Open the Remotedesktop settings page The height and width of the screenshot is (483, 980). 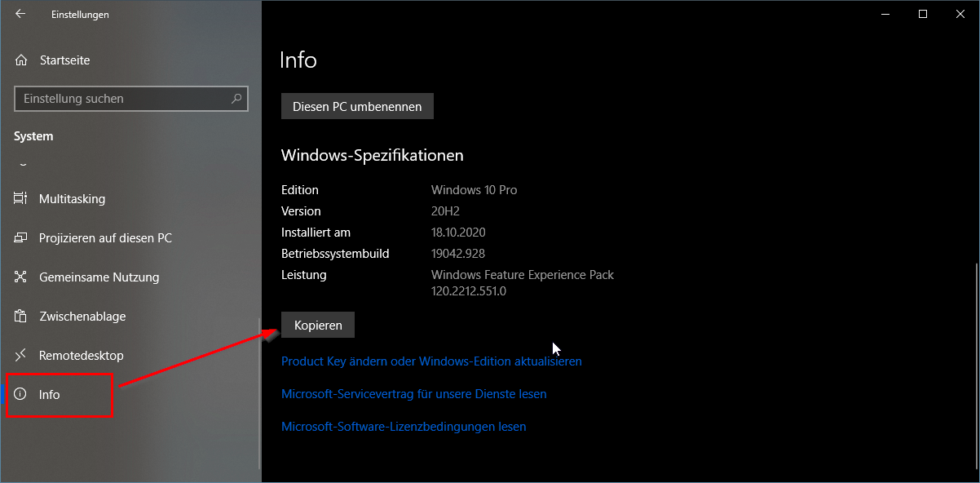click(81, 356)
